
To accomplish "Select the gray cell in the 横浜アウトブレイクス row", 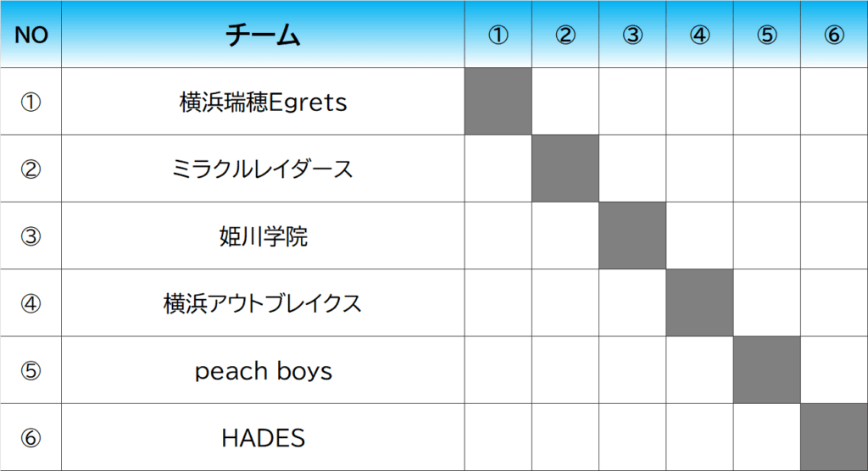I will coord(699,302).
